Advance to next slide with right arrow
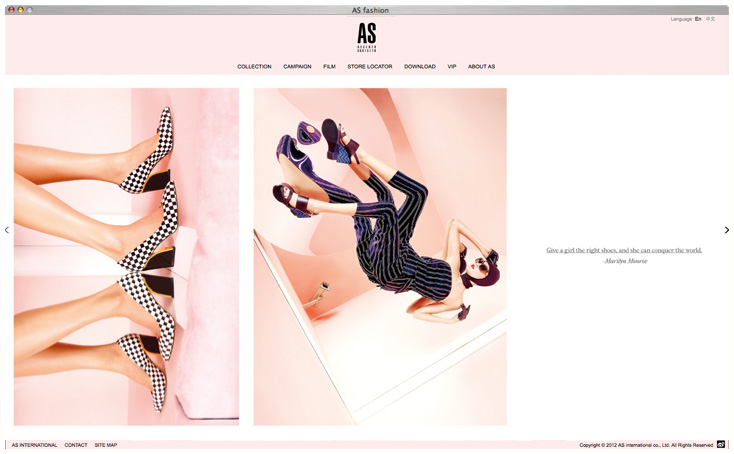 pyautogui.click(x=727, y=230)
